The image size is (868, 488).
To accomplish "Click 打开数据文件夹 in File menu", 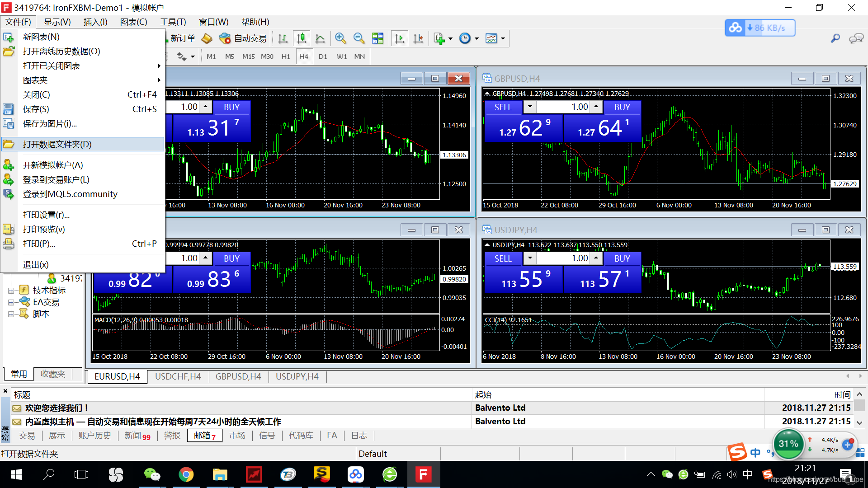I will tap(57, 144).
